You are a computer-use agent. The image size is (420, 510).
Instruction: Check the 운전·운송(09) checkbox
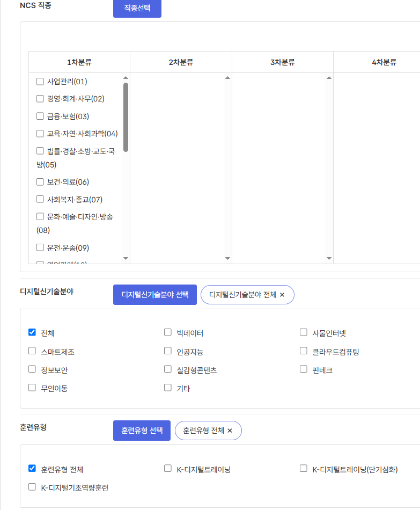[x=40, y=247]
